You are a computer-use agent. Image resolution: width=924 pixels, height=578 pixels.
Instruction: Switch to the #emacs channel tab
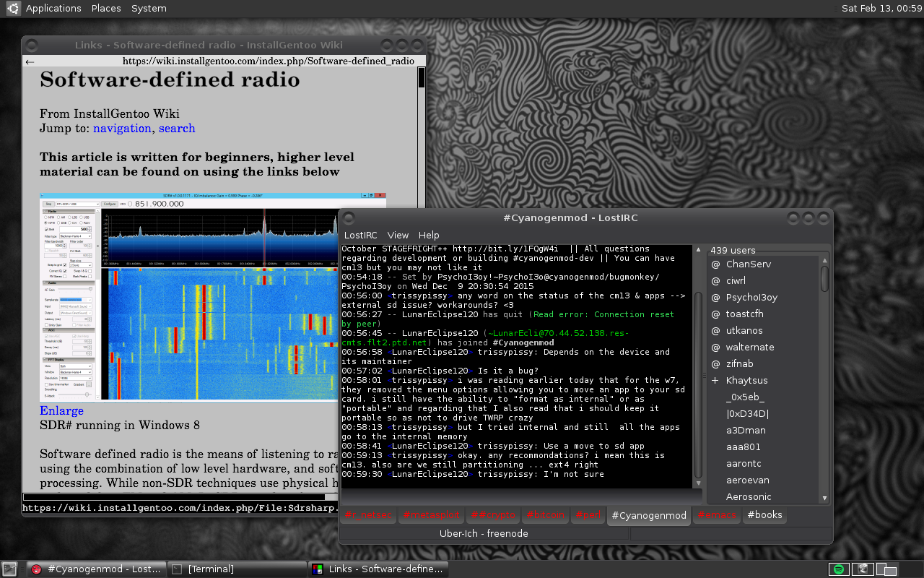tap(717, 515)
